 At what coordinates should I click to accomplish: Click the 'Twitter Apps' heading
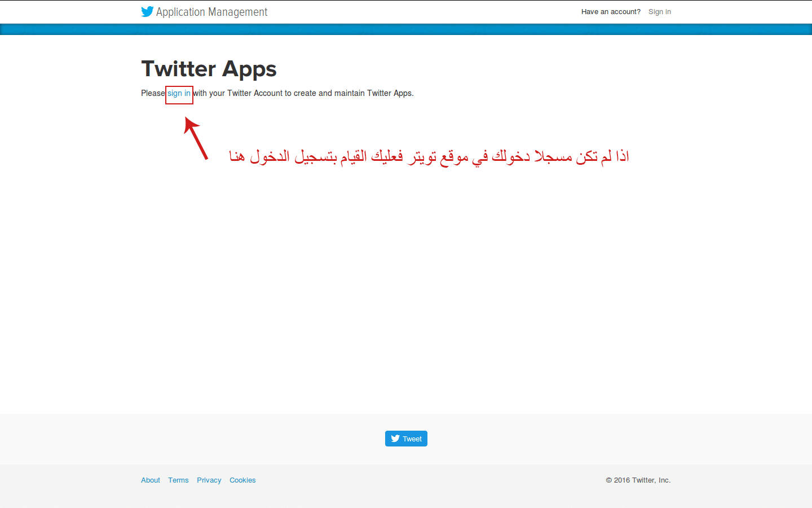(x=209, y=69)
